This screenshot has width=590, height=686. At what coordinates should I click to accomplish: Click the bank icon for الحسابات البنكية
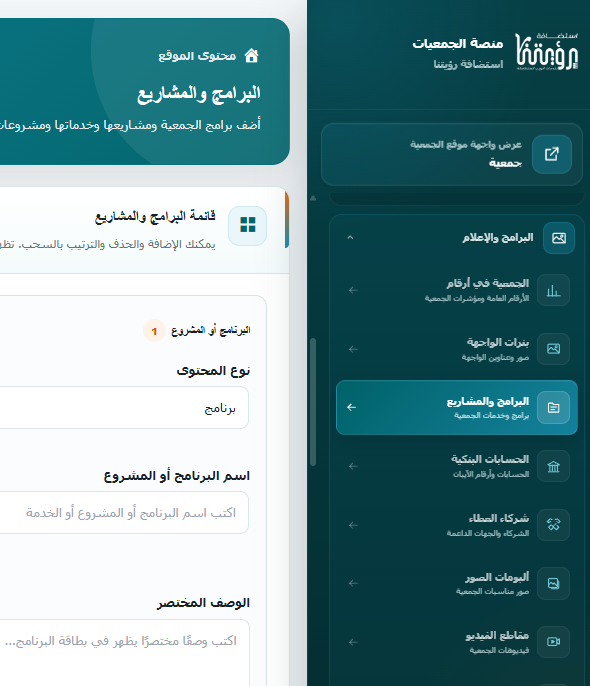553,466
